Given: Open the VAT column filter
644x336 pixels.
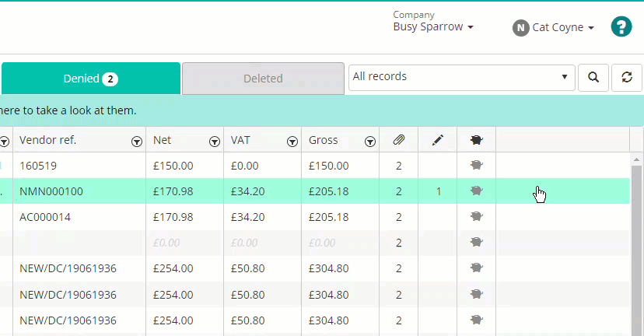Looking at the screenshot, I should (x=292, y=142).
